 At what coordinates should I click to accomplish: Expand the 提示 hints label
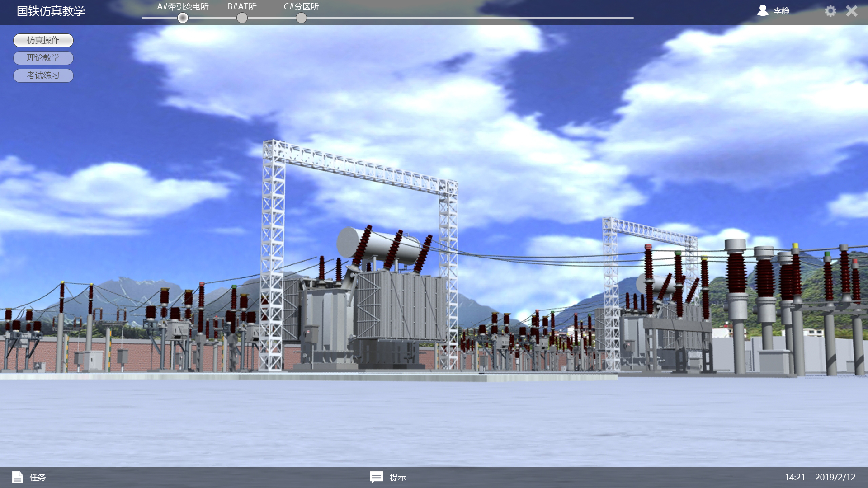pos(398,478)
